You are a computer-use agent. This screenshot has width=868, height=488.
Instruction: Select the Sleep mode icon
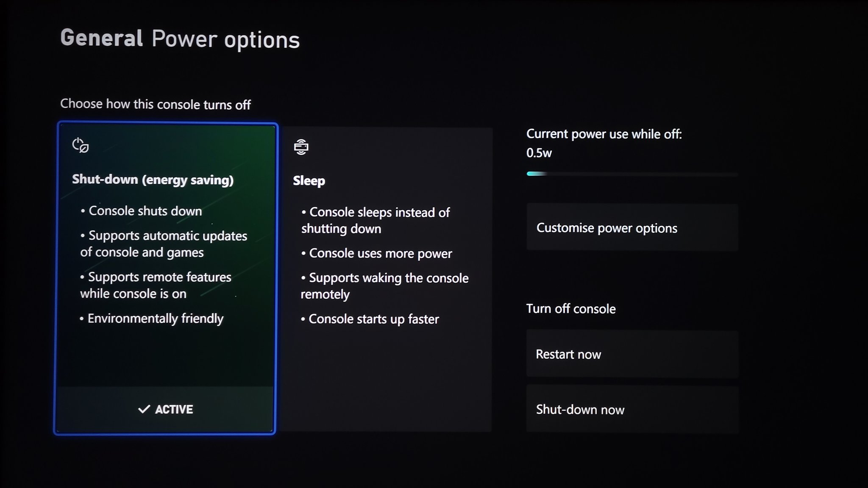click(301, 147)
